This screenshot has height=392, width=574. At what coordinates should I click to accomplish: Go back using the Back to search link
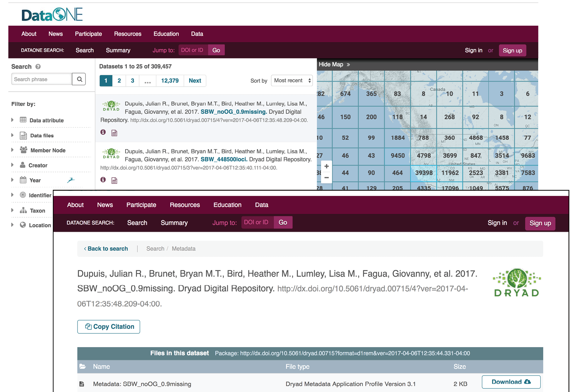click(x=106, y=248)
